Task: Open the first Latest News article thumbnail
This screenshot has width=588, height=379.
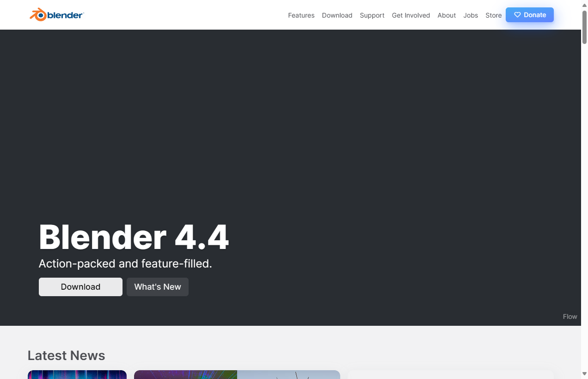Action: (77, 375)
